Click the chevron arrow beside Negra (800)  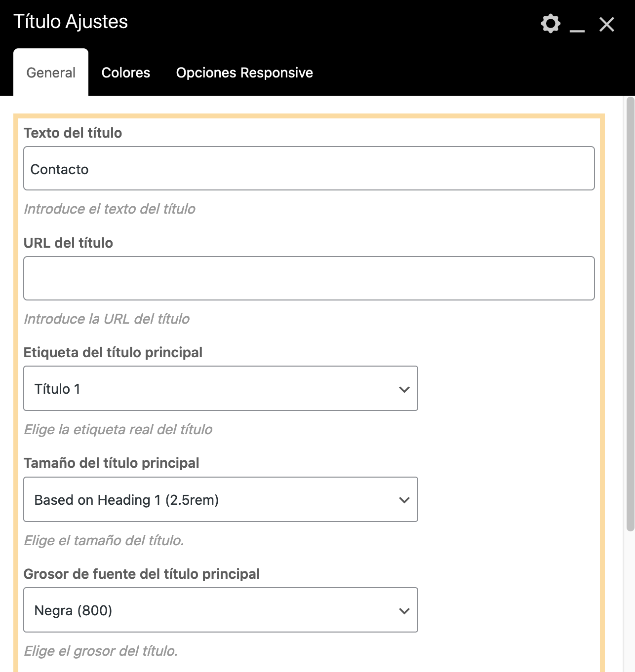tap(404, 611)
